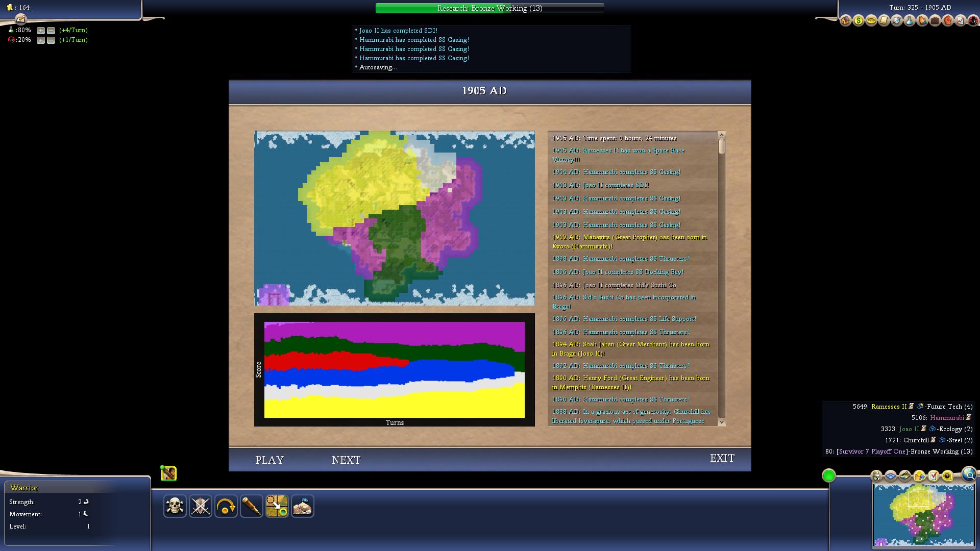
Task: Click 'Henry Ford (Great Engineer)' log entry
Action: point(633,383)
